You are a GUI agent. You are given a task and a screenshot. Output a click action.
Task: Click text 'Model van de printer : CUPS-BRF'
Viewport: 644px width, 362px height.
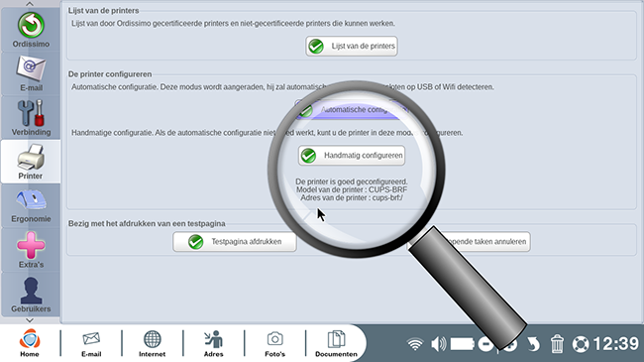(352, 189)
